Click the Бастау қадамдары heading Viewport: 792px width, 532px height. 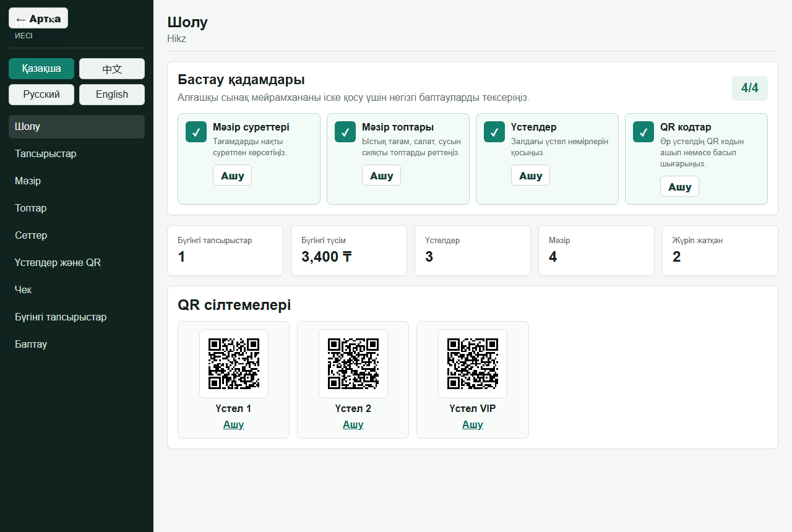point(241,80)
